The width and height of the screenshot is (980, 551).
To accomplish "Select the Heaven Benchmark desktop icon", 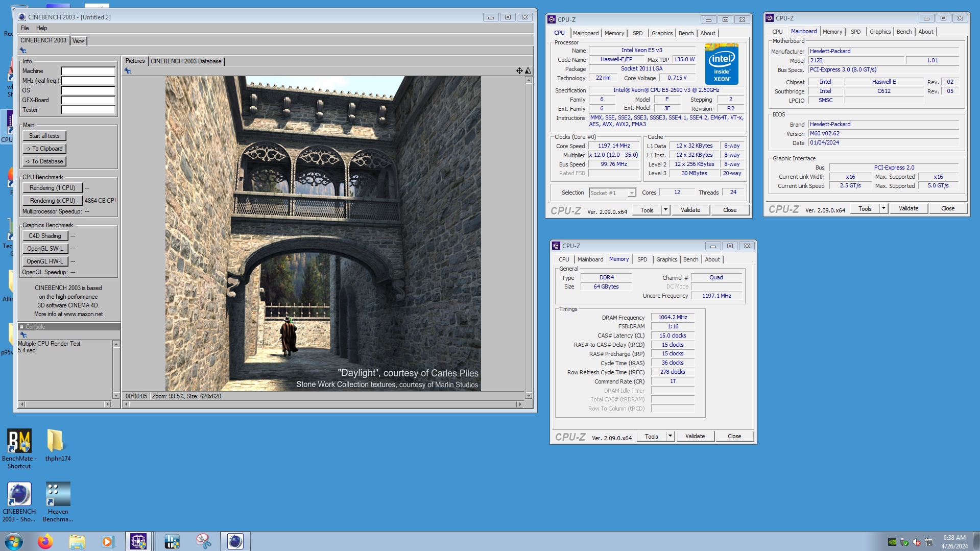I will pyautogui.click(x=58, y=502).
